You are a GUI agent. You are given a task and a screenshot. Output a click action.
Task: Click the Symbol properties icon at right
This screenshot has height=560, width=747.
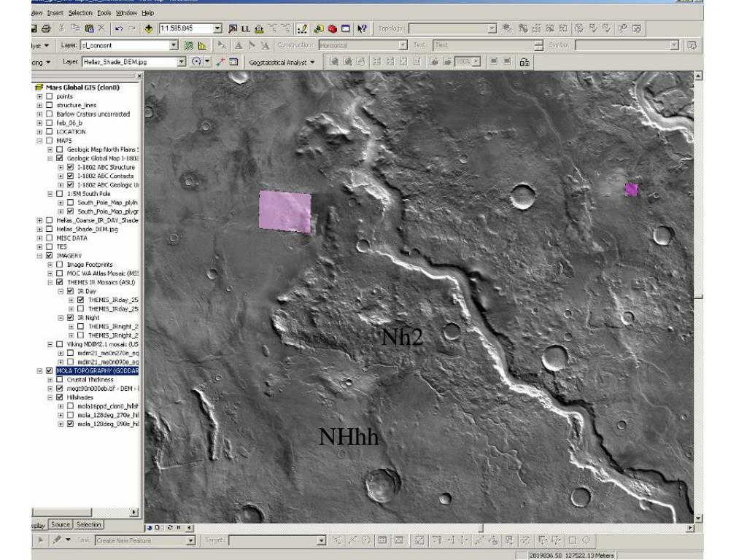(x=692, y=45)
